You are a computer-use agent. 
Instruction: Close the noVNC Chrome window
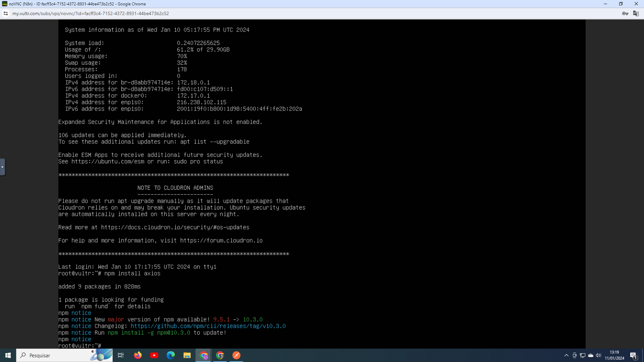click(636, 4)
